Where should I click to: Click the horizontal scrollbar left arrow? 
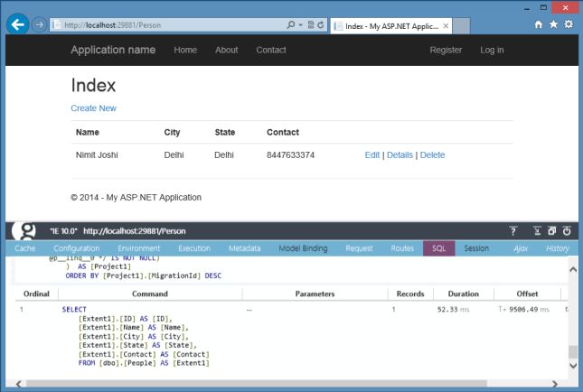coord(19,384)
